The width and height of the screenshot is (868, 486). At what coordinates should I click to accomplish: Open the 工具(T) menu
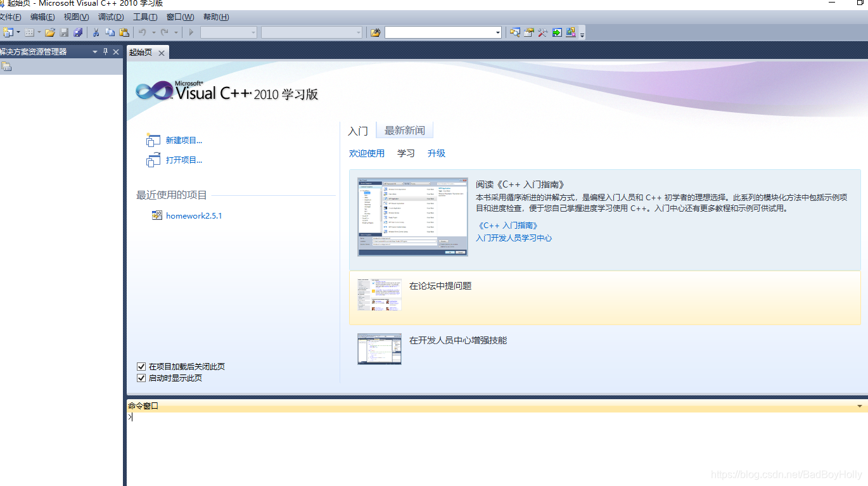point(145,17)
